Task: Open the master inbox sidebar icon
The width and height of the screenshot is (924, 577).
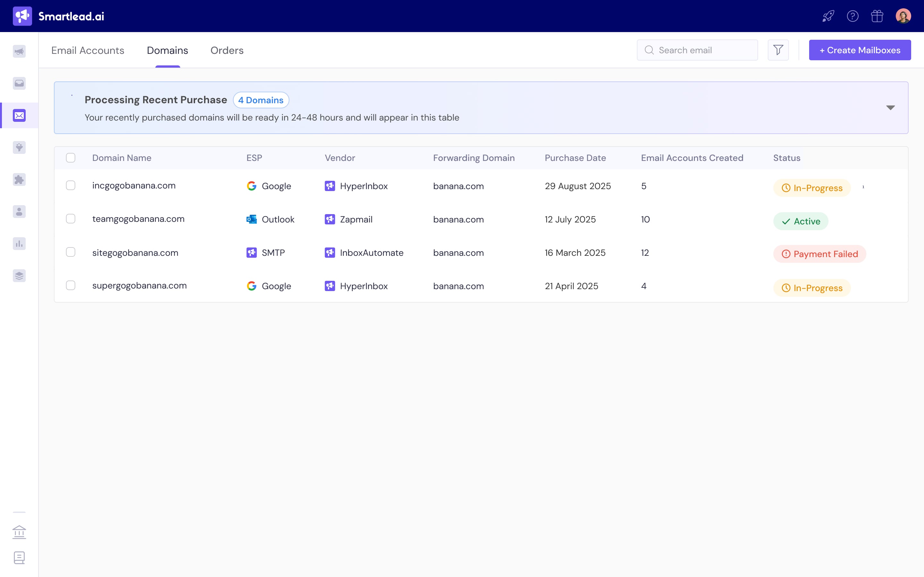Action: point(19,83)
